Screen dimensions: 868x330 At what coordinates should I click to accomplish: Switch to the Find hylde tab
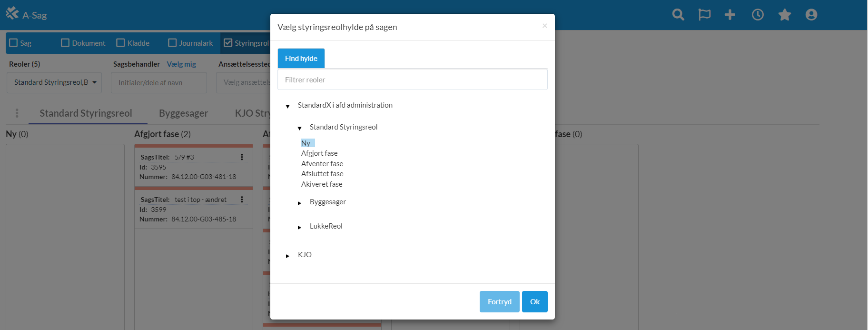click(301, 58)
